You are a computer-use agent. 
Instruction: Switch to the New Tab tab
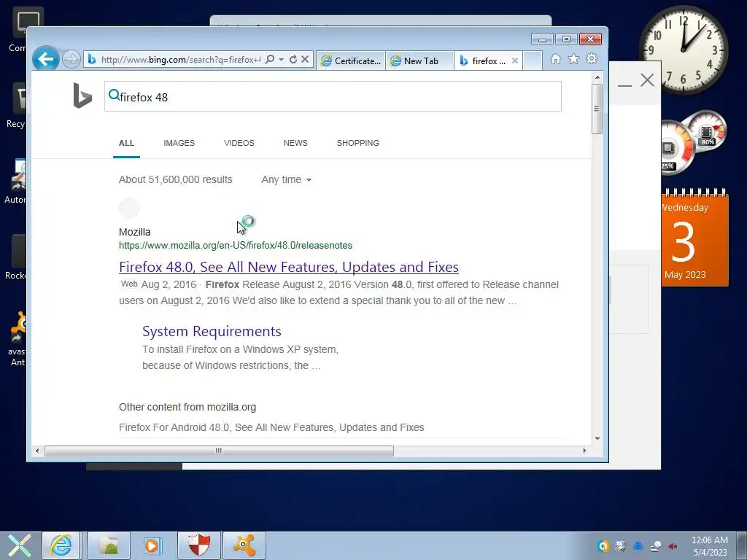coord(419,61)
